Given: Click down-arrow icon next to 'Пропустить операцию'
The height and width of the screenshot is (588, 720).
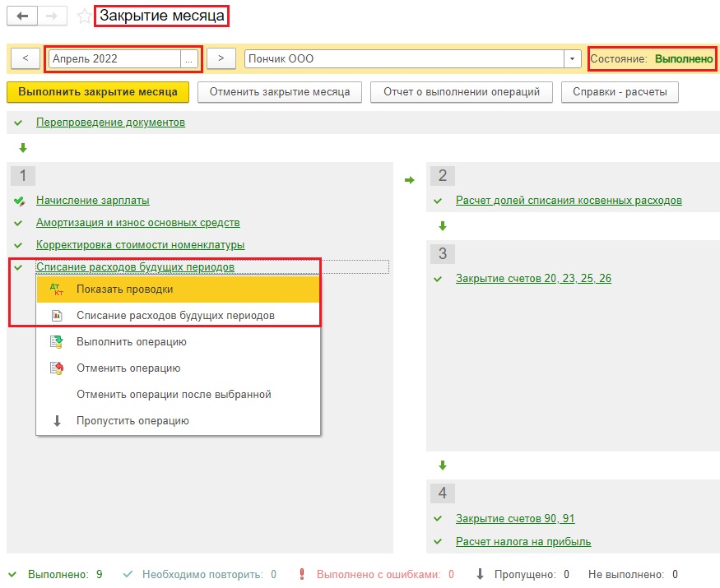Looking at the screenshot, I should coord(57,421).
